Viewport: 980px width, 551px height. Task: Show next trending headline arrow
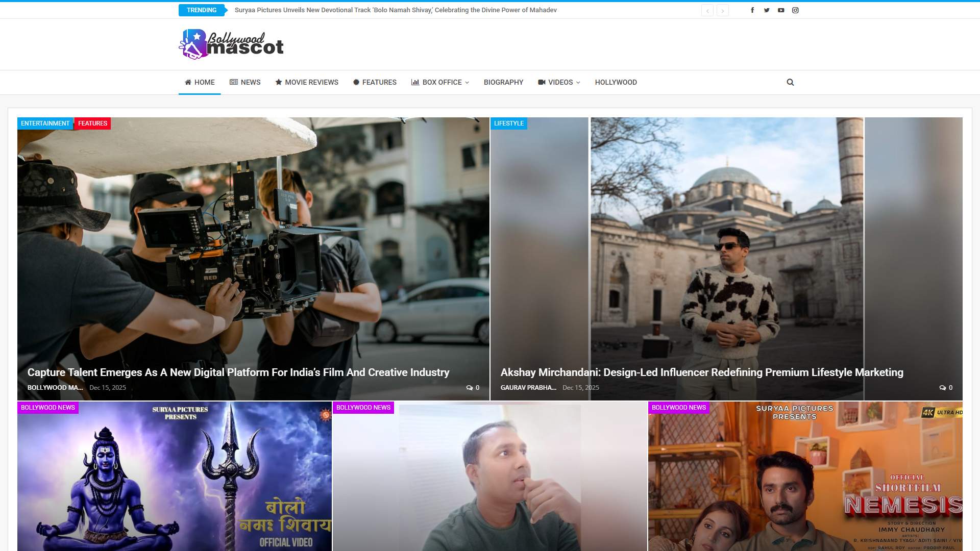(x=722, y=11)
